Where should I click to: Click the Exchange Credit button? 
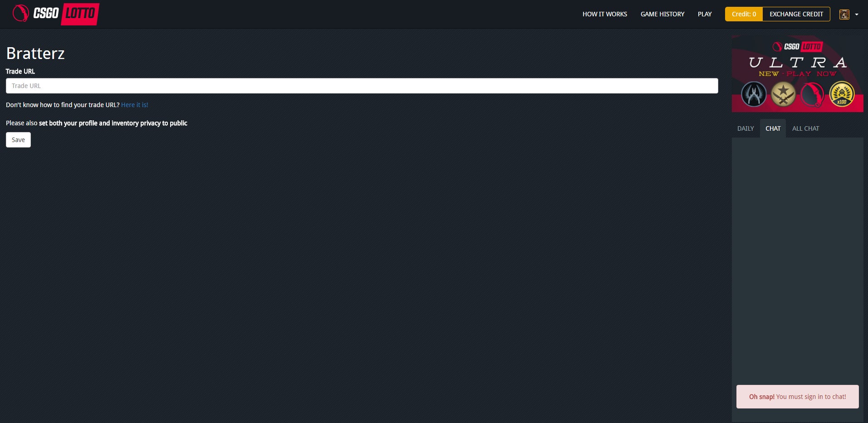tap(796, 14)
